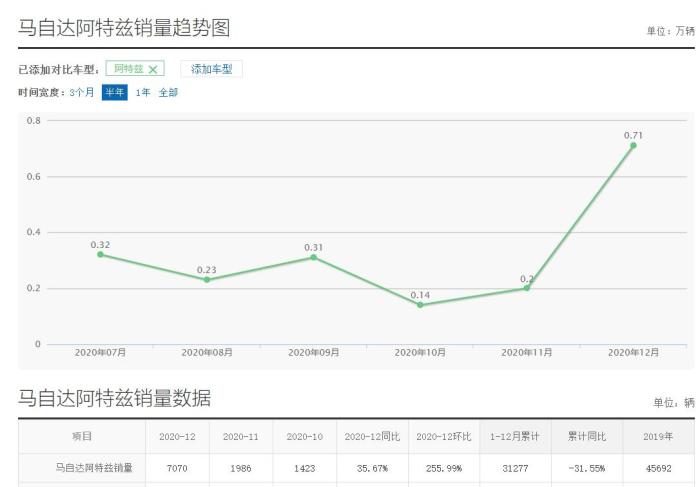
Task: Click the 单位：万辆 chart unit label
Action: point(671,31)
